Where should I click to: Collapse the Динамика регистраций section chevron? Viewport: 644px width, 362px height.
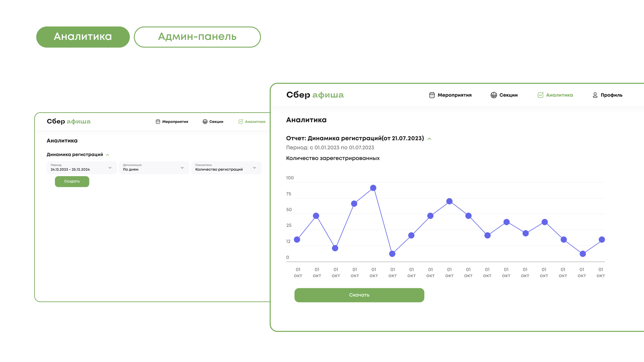[x=107, y=155]
